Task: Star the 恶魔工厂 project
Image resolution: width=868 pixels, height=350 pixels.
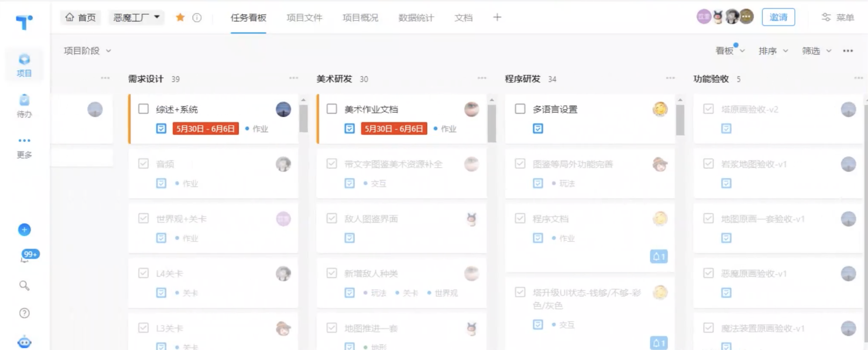Action: tap(180, 17)
